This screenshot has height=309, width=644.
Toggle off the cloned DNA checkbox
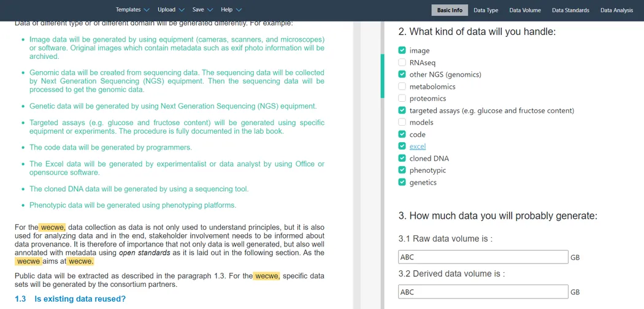click(x=402, y=158)
